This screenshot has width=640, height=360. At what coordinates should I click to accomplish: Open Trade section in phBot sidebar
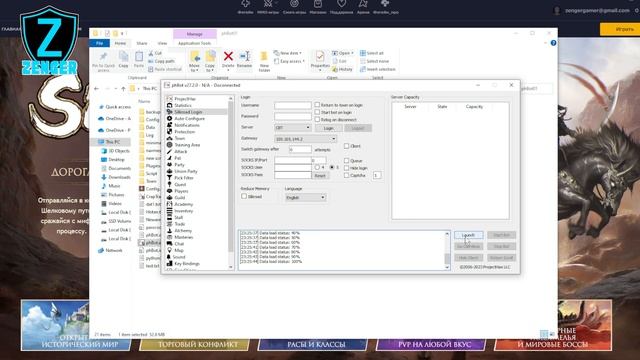(x=180, y=224)
